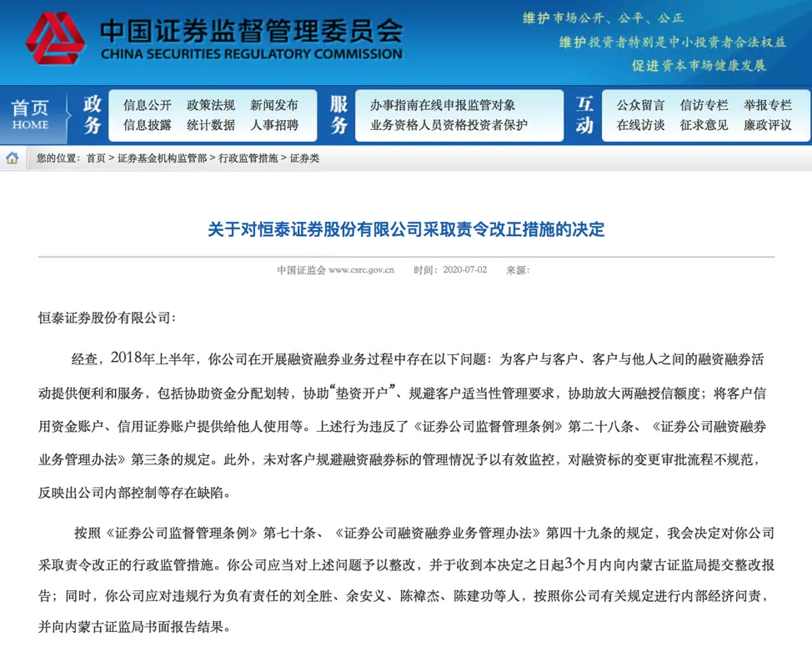Open the 新闻发布 navigation link
Screen dimensions: 812x647
pyautogui.click(x=274, y=105)
